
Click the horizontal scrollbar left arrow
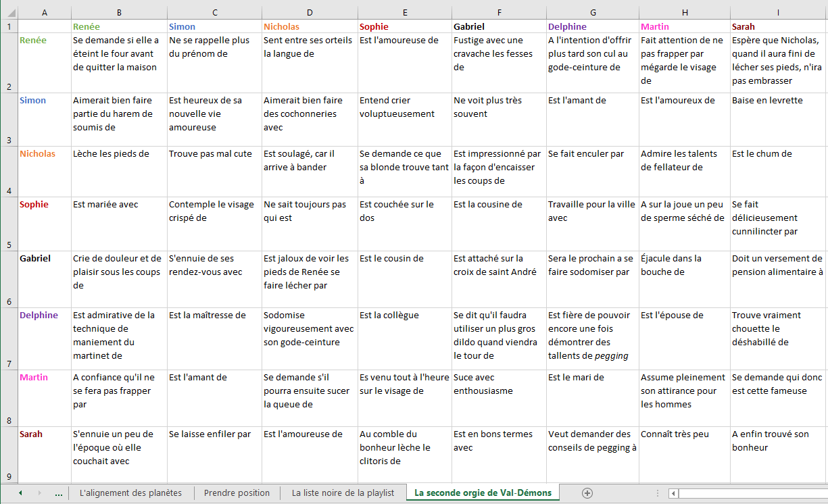click(x=673, y=493)
